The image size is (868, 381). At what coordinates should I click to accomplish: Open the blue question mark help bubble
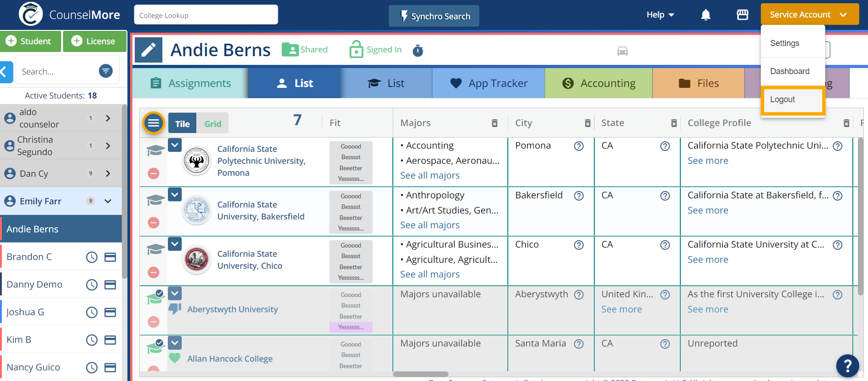point(848,366)
